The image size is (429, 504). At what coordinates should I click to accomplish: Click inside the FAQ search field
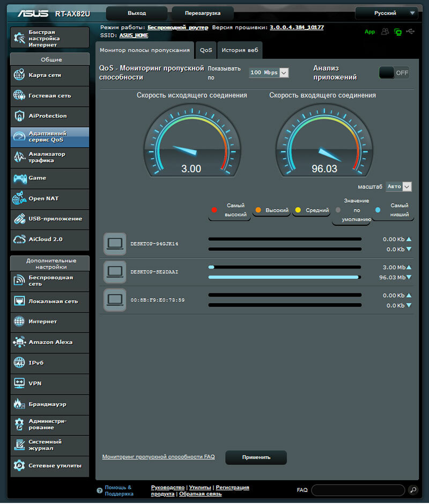tap(358, 490)
